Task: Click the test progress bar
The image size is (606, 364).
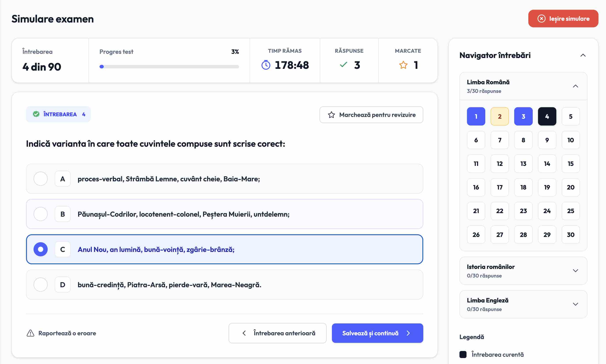Action: coord(169,66)
